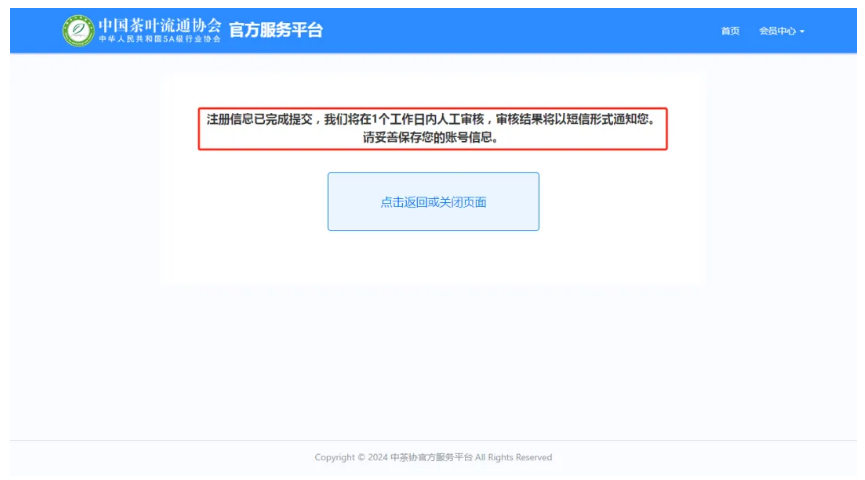Click the 中华人民共和国5A级行业协会 subtitle
Screen dimensions: 865x480
coord(159,39)
